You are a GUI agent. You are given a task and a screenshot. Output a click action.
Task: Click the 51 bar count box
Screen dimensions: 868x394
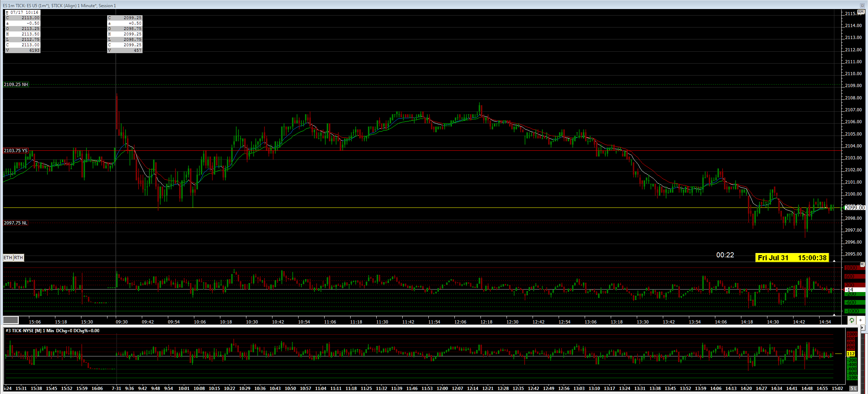(x=853, y=389)
